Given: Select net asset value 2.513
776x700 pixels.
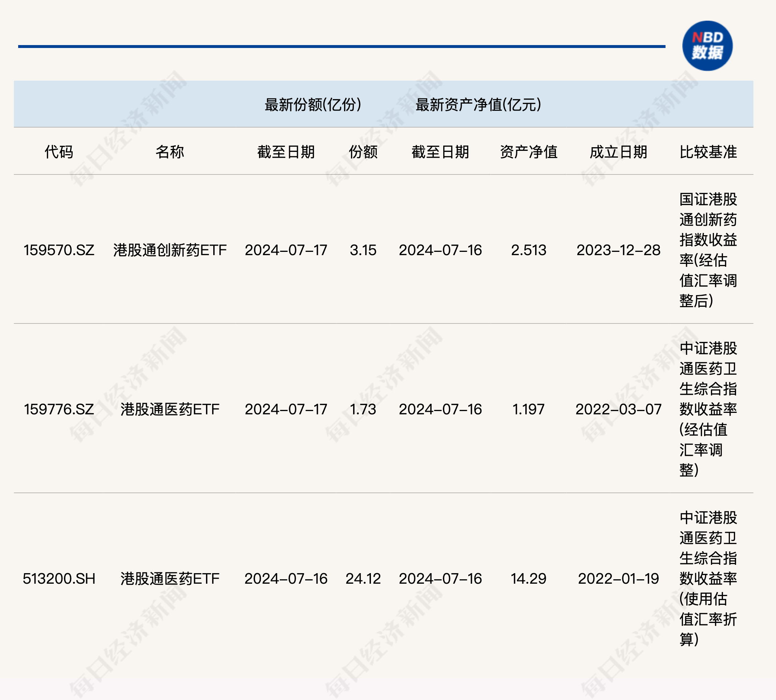Looking at the screenshot, I should (x=529, y=250).
